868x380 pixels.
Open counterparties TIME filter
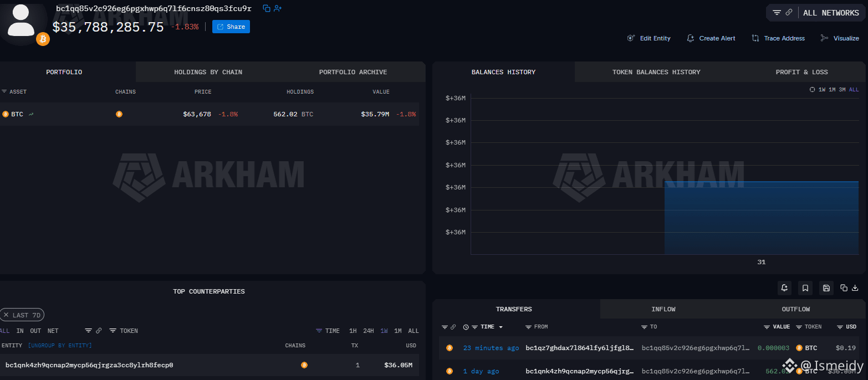(328, 331)
